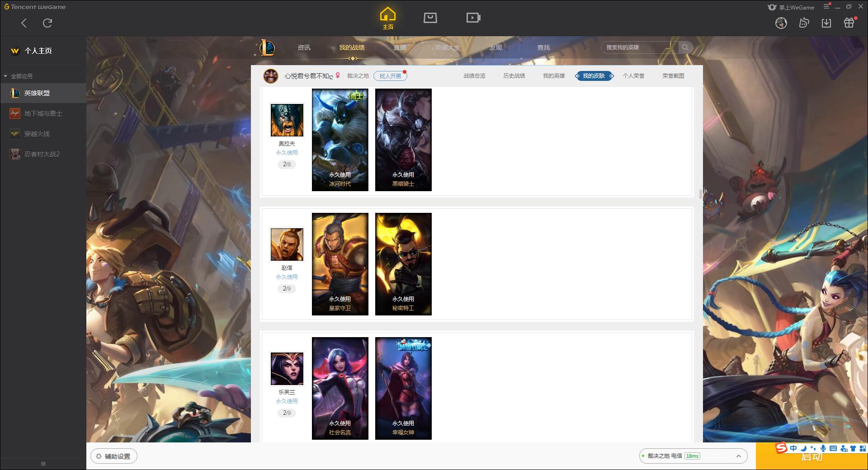This screenshot has height=470, width=868.
Task: Click the League of Legends logo icon
Action: click(267, 47)
